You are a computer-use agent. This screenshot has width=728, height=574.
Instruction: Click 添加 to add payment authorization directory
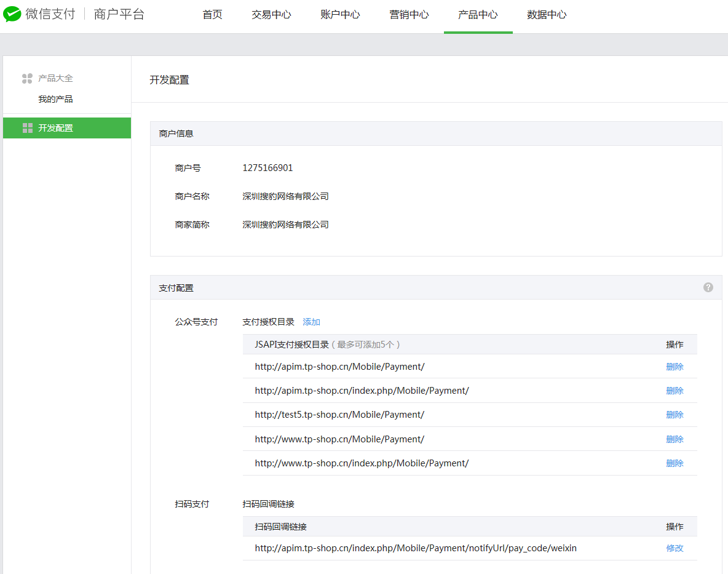(311, 322)
